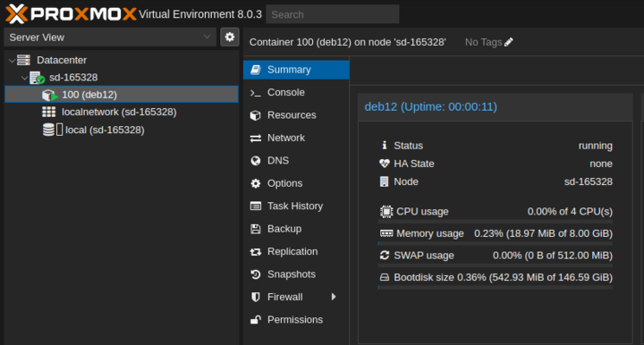This screenshot has width=644, height=345.
Task: Click the HA State heartbeat icon
Action: coord(385,164)
